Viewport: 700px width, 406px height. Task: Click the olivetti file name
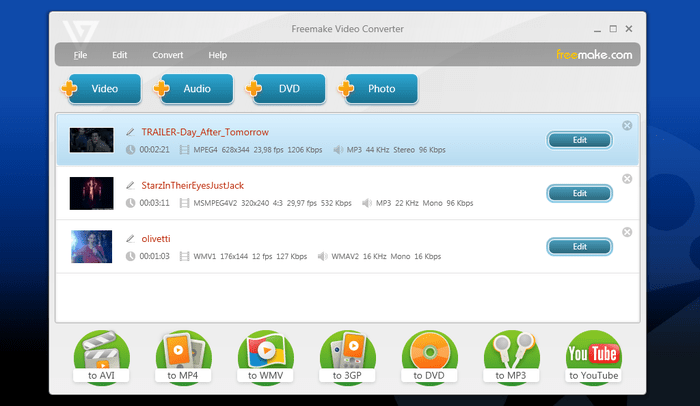pos(156,239)
